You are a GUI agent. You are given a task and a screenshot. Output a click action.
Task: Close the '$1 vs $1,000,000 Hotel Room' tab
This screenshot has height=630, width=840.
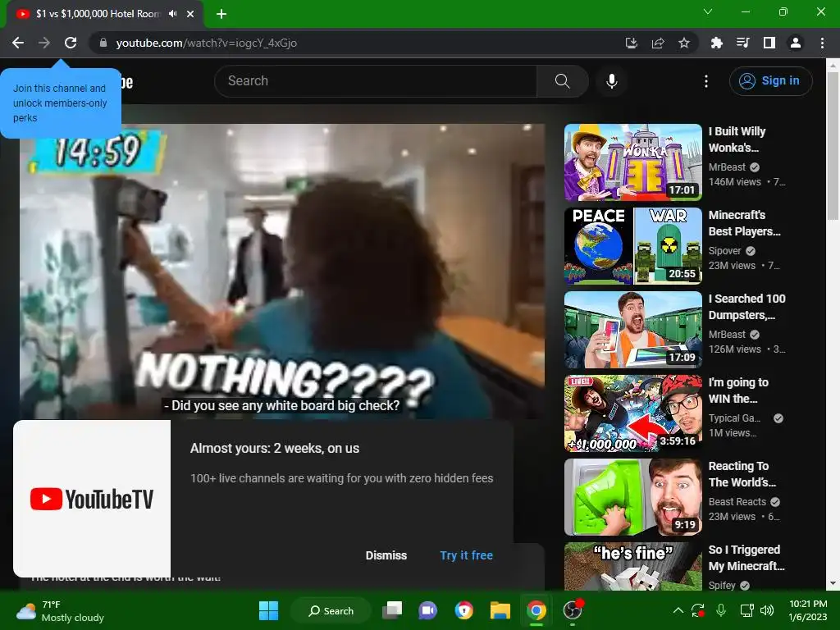pyautogui.click(x=190, y=14)
